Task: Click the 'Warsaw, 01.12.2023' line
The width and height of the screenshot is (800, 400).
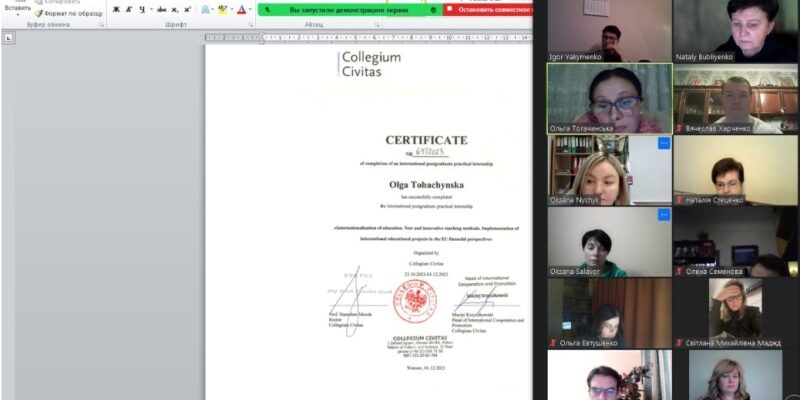Action: (426, 367)
